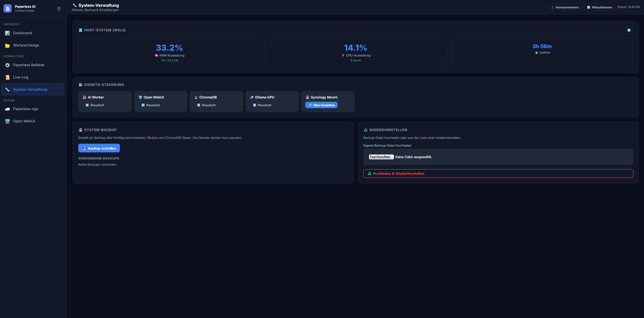Viewport: 644px width, 318px height.
Task: Click the Open WebUI monitor icon in sidebar
Action: click(7, 121)
